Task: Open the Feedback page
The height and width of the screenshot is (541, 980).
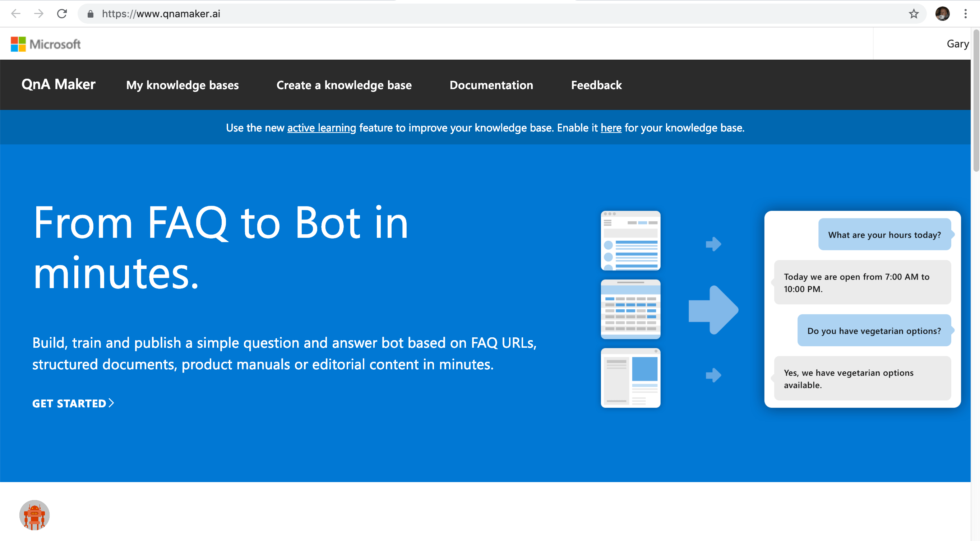Action: 596,85
